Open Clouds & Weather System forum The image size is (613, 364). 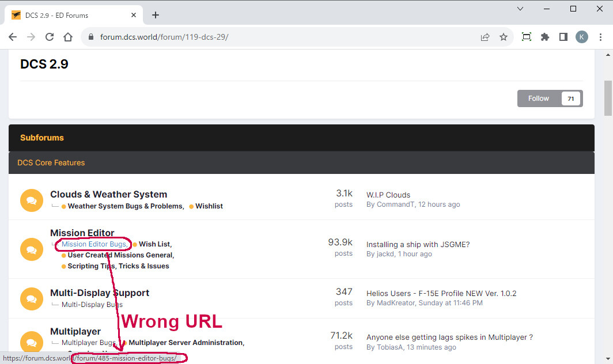pyautogui.click(x=109, y=194)
